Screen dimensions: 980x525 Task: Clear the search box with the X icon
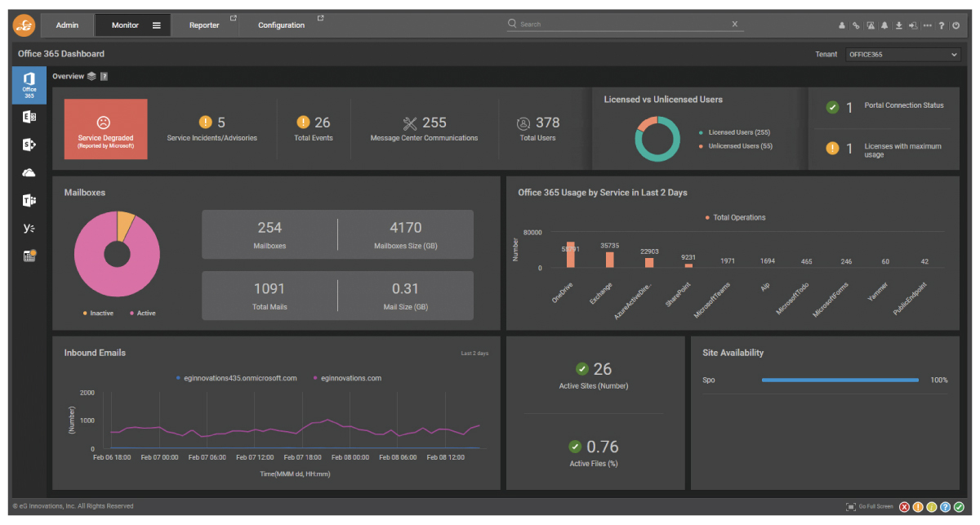pos(735,24)
